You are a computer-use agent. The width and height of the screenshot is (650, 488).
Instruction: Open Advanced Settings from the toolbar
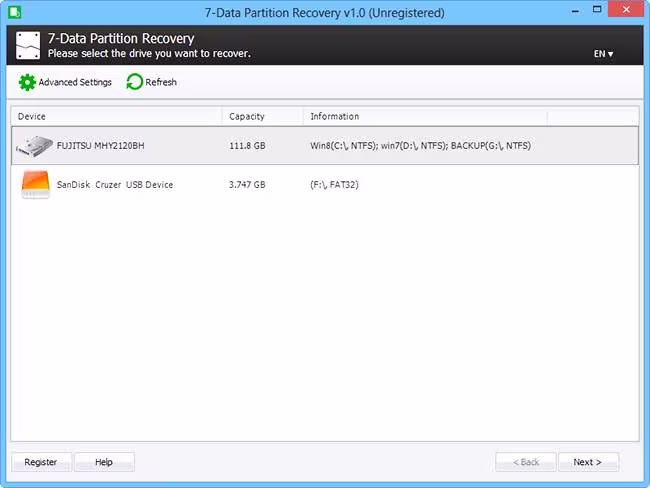point(75,82)
